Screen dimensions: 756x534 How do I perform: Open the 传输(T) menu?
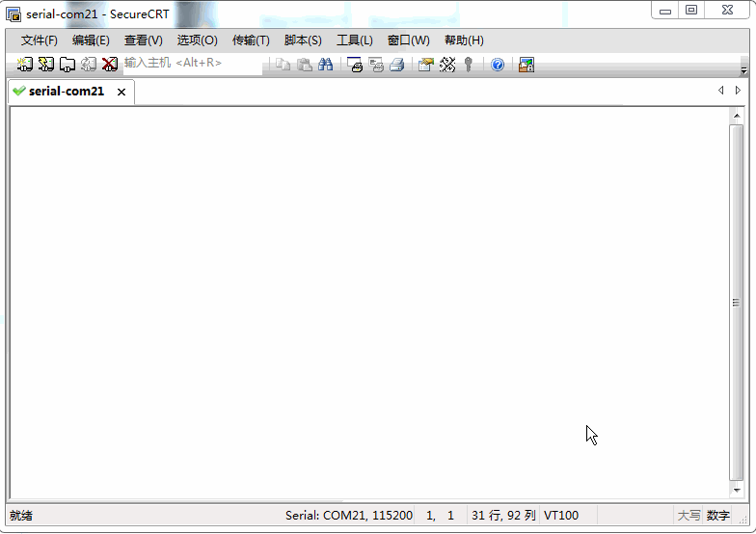251,40
